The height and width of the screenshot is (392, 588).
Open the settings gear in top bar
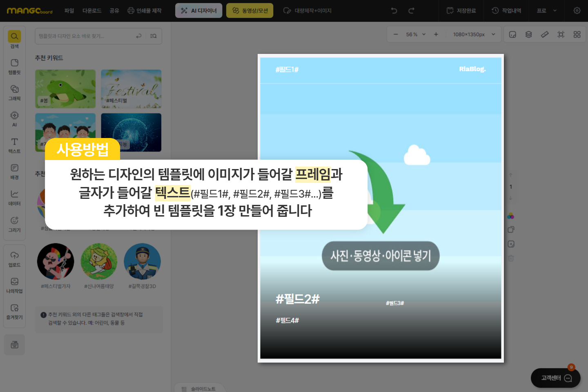[x=577, y=11]
